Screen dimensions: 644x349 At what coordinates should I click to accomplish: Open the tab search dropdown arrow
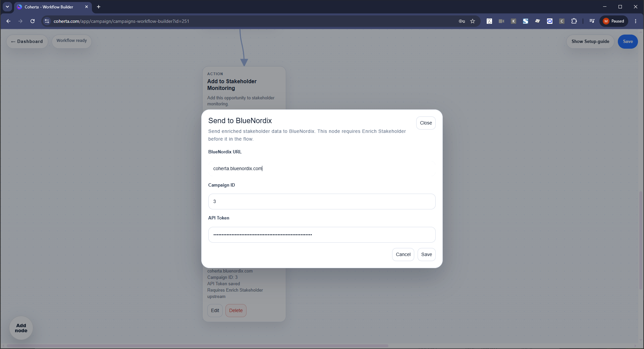pos(7,7)
